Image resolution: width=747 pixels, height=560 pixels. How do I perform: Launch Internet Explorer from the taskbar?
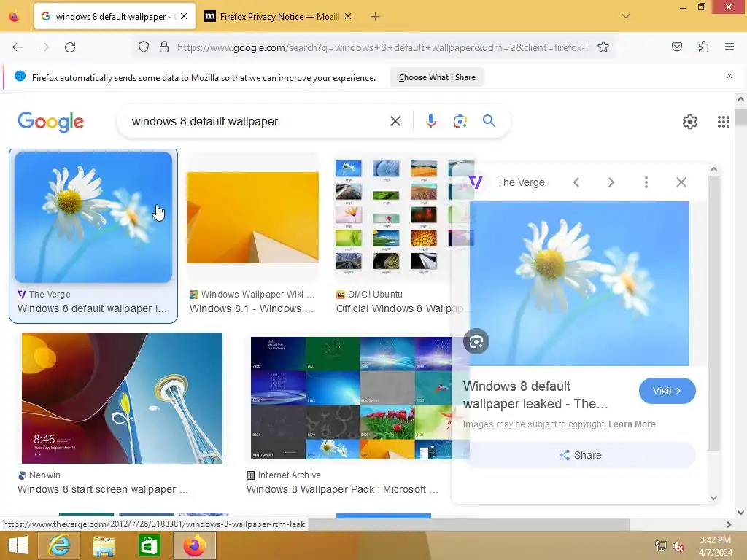point(60,545)
